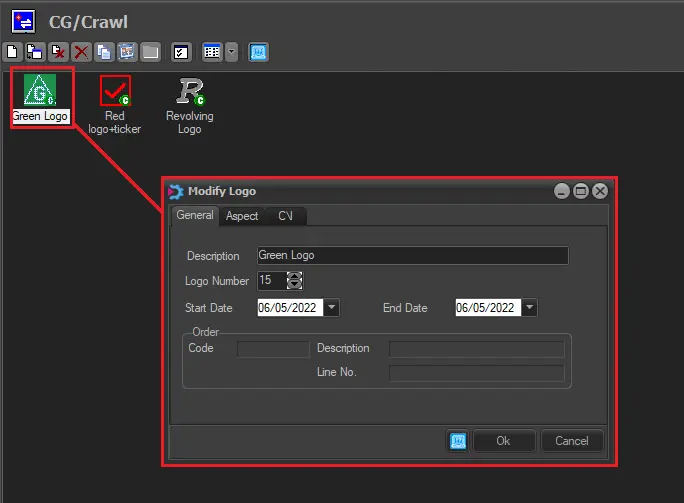This screenshot has height=503, width=684.
Task: Click the grid view toolbar icon
Action: (211, 51)
